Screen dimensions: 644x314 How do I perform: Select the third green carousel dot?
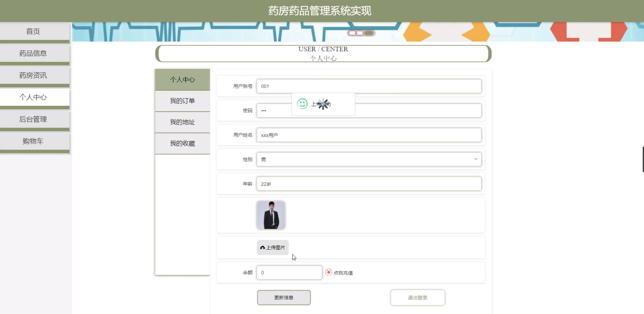point(369,33)
